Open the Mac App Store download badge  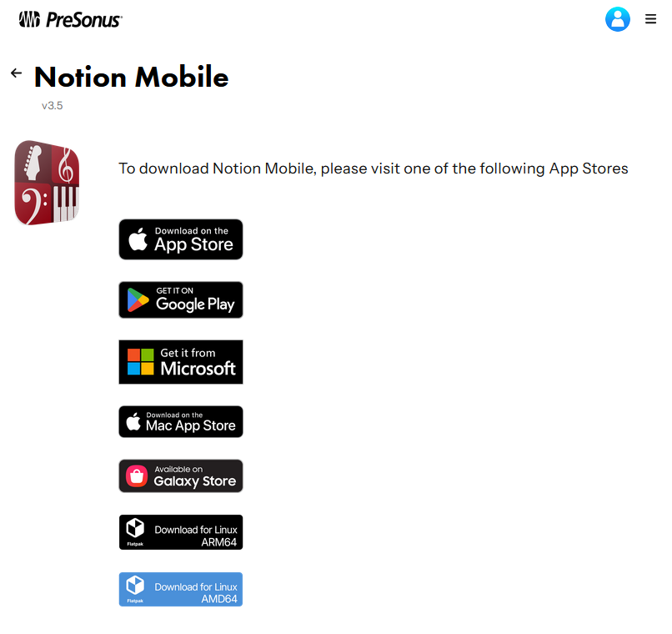click(181, 421)
